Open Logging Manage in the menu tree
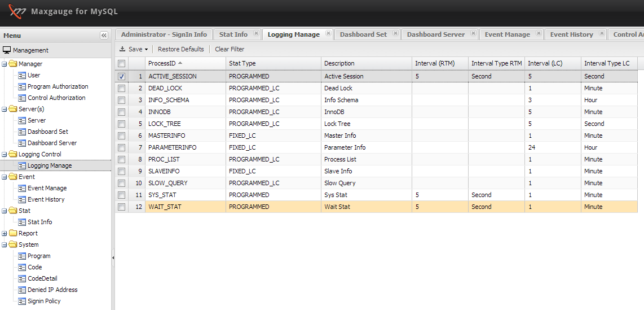Image resolution: width=644 pixels, height=310 pixels. tap(50, 165)
